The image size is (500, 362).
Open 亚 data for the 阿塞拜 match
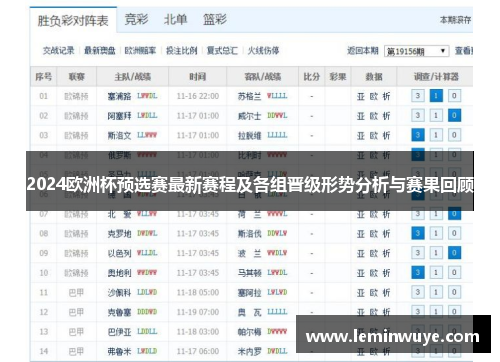point(361,116)
